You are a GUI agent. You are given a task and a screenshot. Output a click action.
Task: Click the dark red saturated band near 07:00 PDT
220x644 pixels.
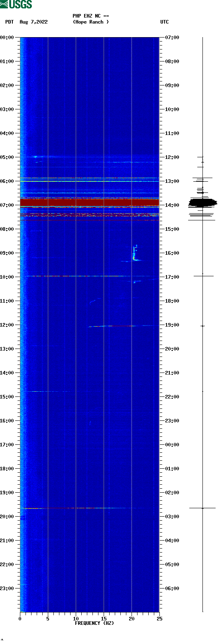point(90,202)
